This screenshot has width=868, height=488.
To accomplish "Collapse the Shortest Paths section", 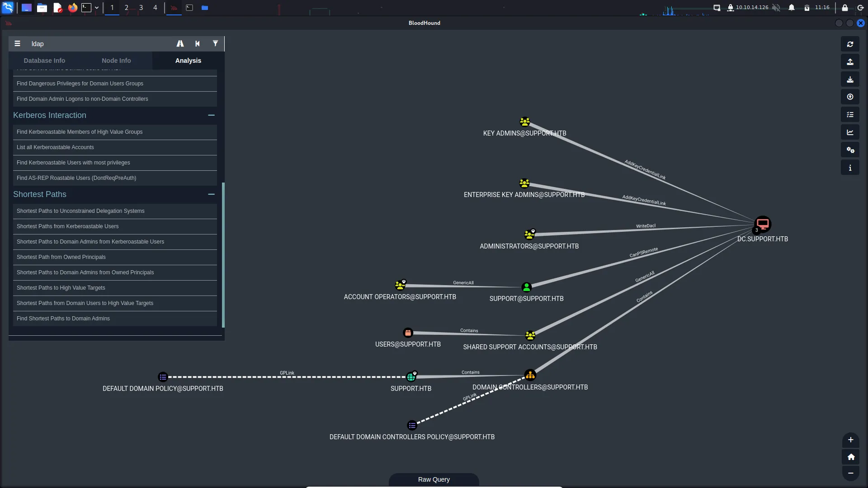I will 211,194.
